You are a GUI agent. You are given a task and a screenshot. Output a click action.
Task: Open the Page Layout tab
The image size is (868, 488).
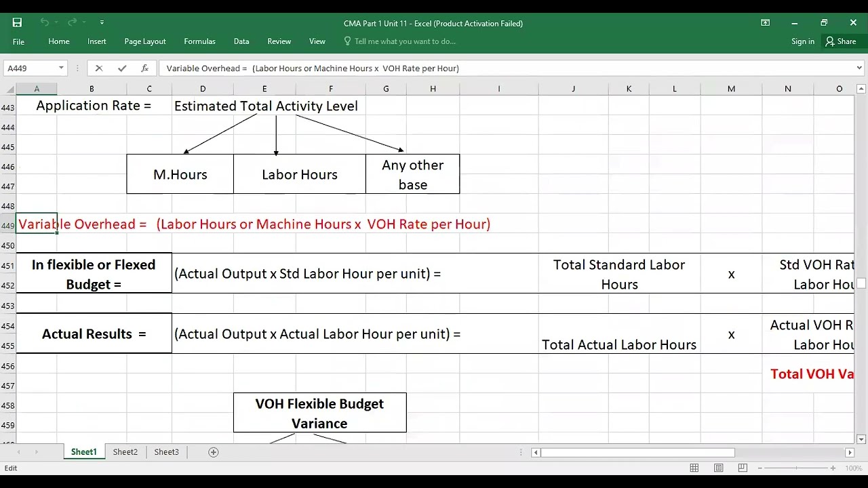pos(145,41)
